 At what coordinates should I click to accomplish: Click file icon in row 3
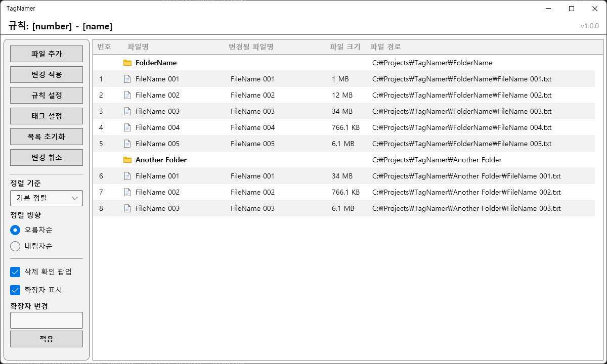(x=127, y=111)
